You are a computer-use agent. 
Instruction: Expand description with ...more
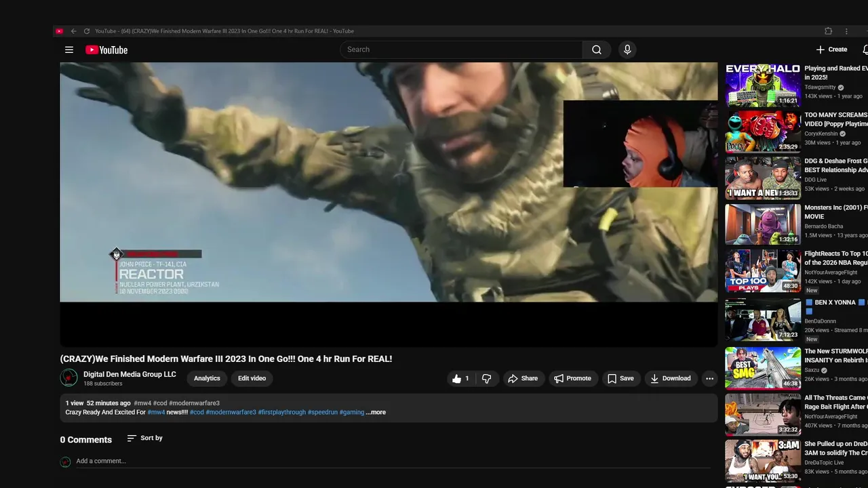(376, 412)
